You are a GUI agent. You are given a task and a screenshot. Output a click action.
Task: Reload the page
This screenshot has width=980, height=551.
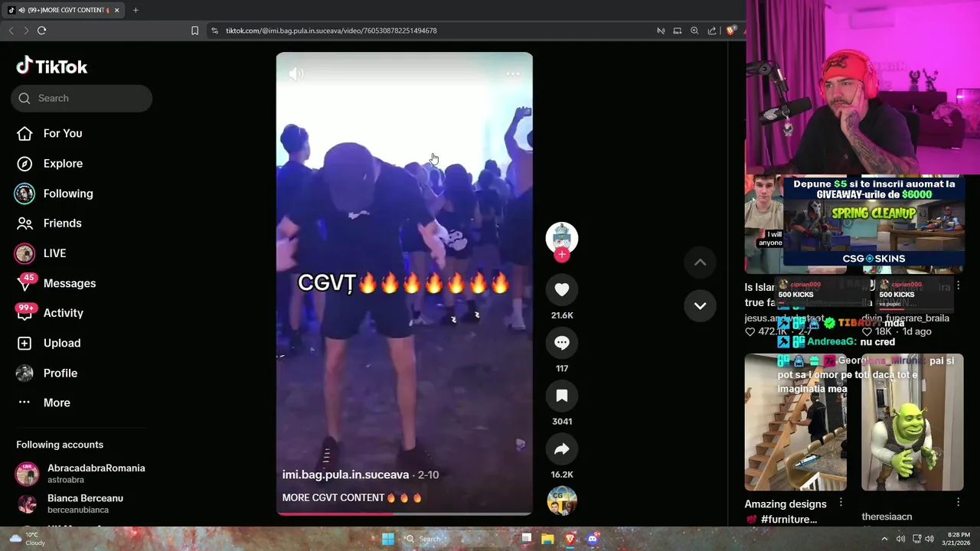point(42,31)
